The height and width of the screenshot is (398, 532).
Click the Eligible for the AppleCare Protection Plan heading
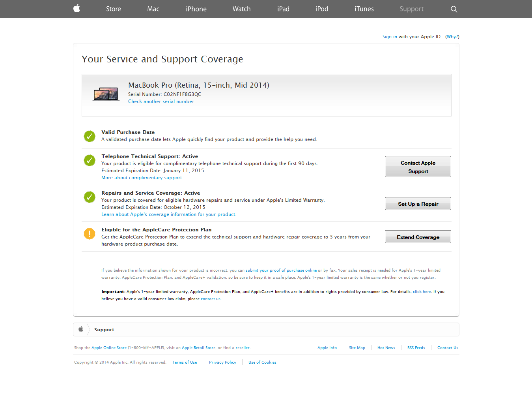tap(157, 230)
